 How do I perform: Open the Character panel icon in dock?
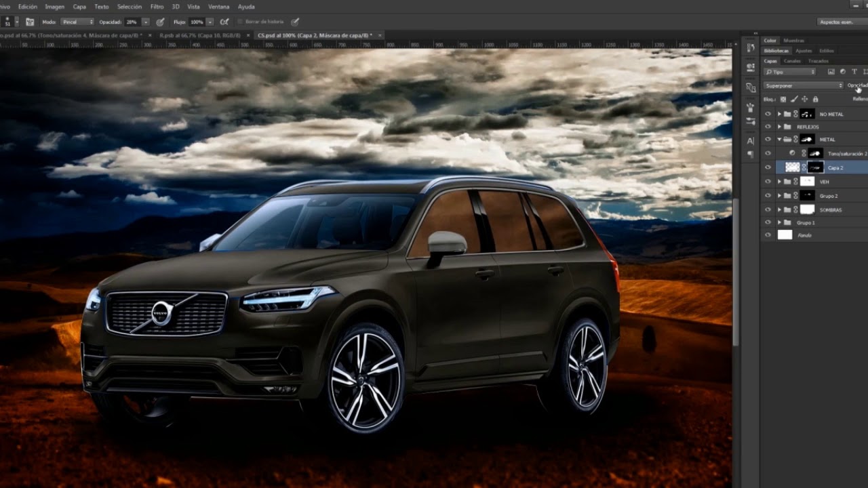[x=751, y=141]
